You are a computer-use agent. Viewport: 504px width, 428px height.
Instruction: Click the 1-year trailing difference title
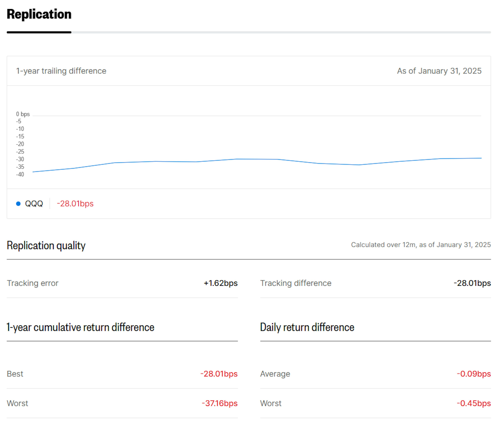[x=61, y=71]
